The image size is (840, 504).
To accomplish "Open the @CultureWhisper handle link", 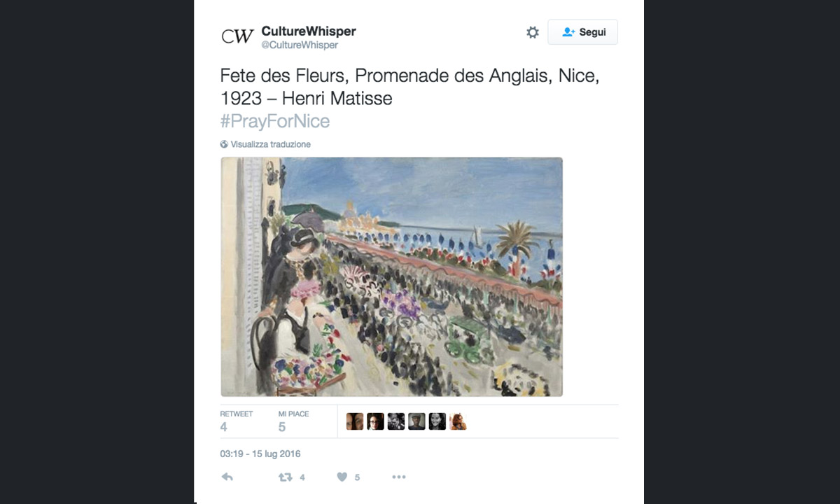I will tap(300, 45).
